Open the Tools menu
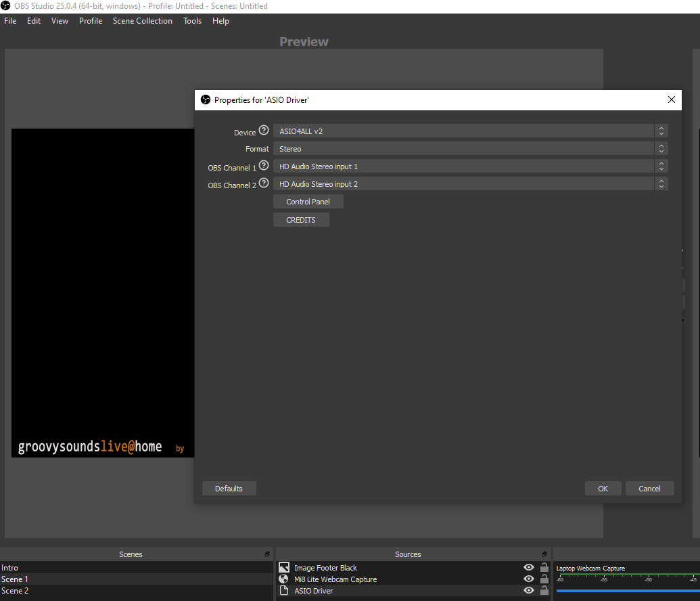This screenshot has height=601, width=700. (192, 21)
